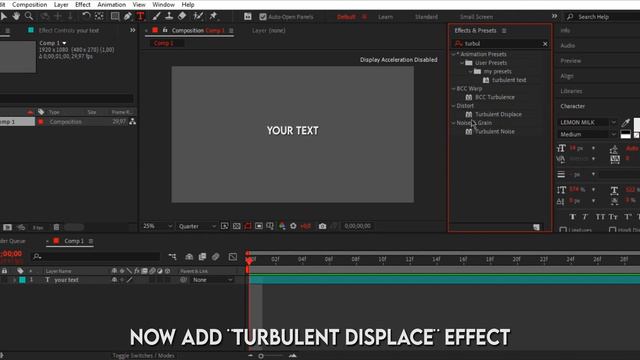Open the Effect menu
This screenshot has width=640, height=360.
pos(83,4)
